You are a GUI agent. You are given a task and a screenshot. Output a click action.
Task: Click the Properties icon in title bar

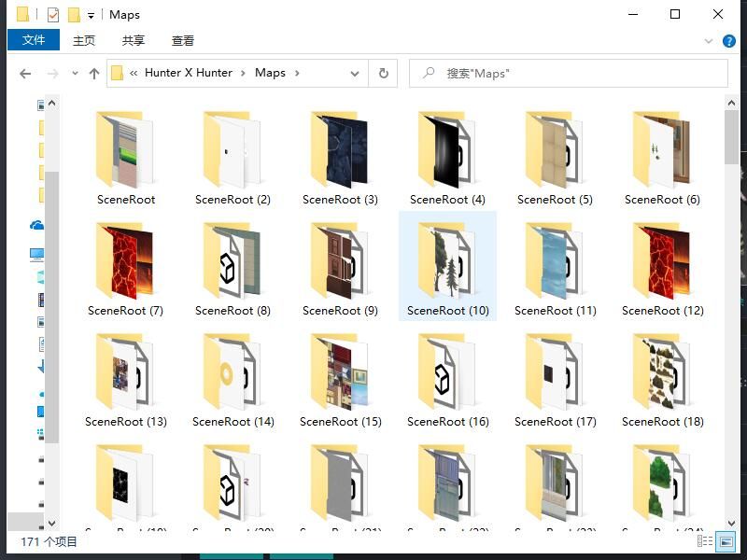click(53, 15)
